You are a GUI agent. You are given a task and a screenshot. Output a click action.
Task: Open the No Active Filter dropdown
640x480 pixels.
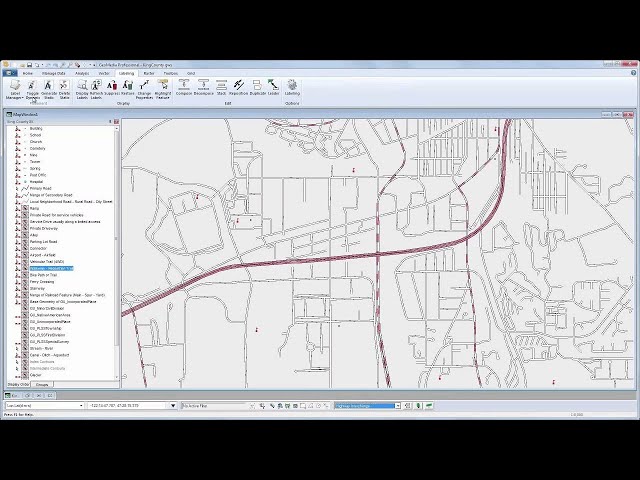coord(215,406)
